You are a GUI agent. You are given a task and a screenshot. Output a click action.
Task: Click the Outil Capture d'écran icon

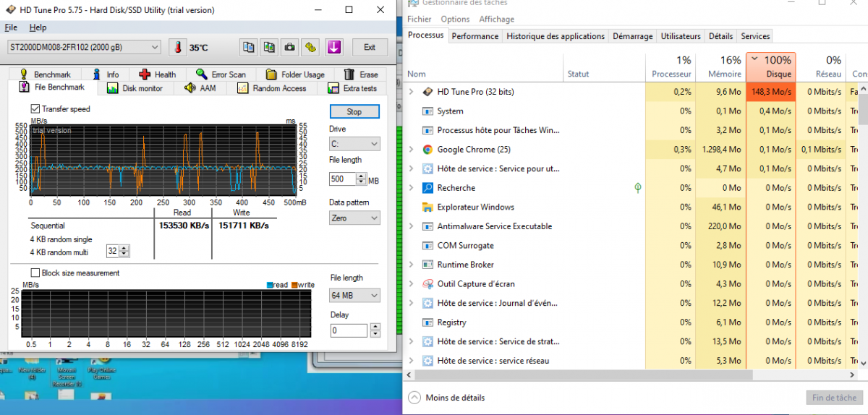tap(427, 284)
